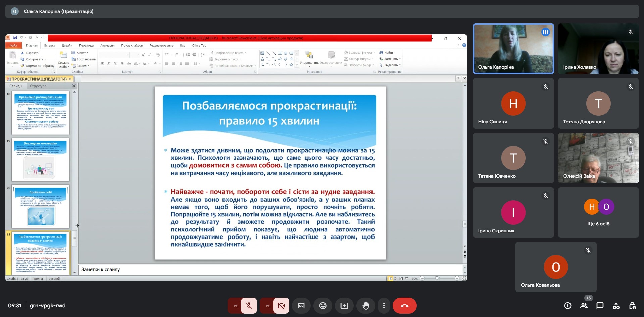Click the 'Ще 6 осіб' participants tile
The width and height of the screenshot is (644, 317).
tap(598, 212)
